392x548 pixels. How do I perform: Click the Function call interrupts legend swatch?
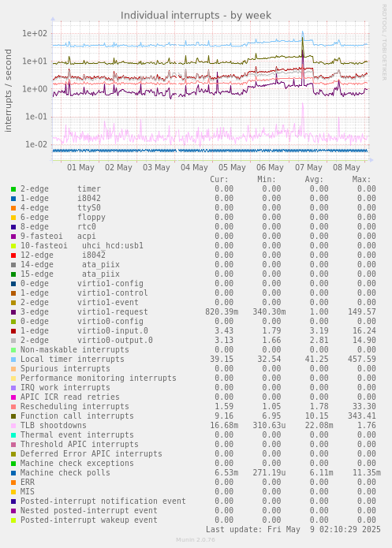(x=13, y=416)
